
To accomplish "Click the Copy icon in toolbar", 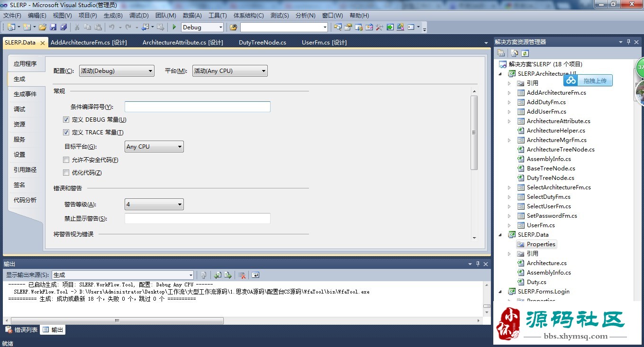I will [x=88, y=27].
